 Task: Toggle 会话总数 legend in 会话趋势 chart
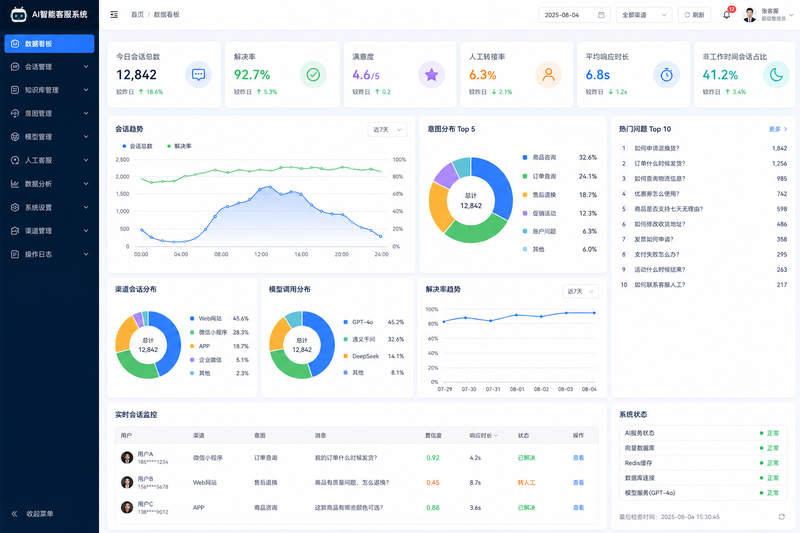tap(137, 146)
